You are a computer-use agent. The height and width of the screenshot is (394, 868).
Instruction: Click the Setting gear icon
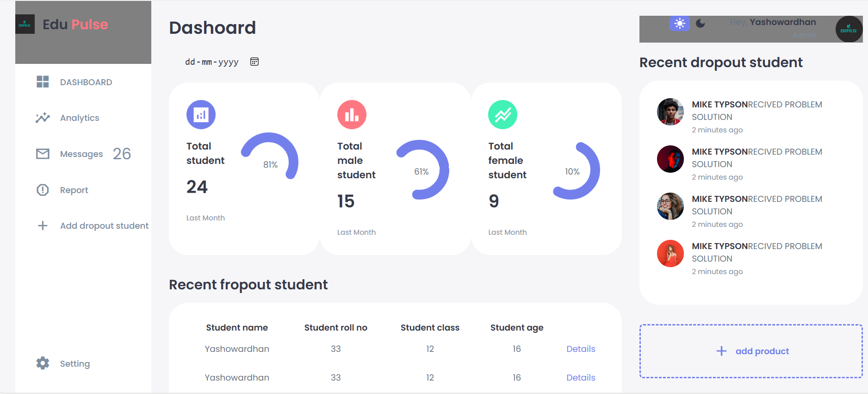43,363
